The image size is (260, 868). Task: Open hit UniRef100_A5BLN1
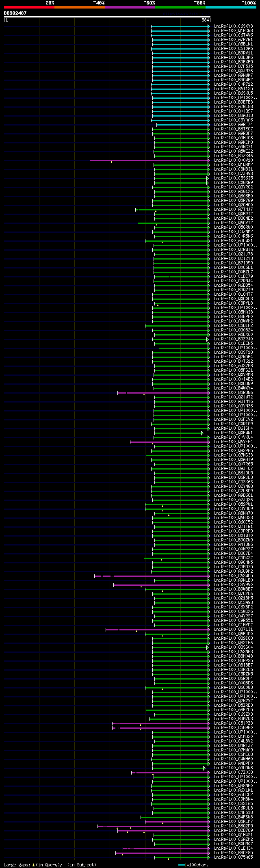(233, 44)
